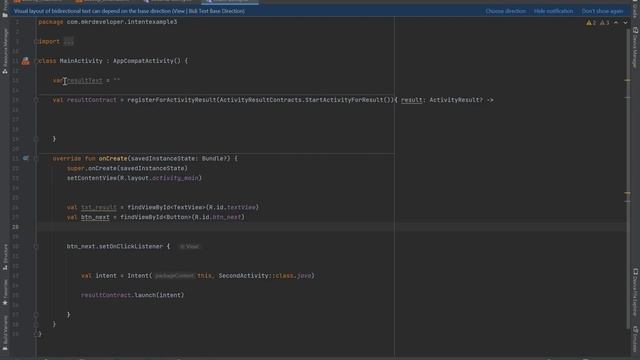Click the yellow warning count indicator
The height and width of the screenshot is (360, 640).
tap(591, 23)
